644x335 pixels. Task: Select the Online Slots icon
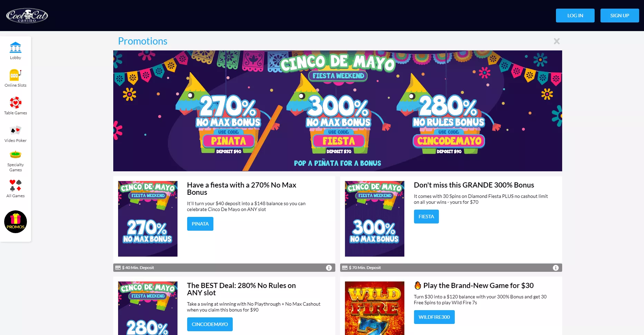click(16, 78)
